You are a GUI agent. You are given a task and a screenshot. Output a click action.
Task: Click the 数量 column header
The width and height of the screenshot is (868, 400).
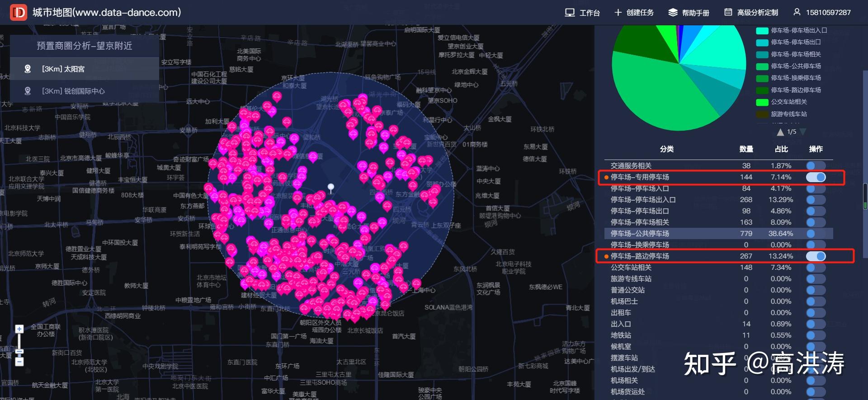tap(746, 149)
